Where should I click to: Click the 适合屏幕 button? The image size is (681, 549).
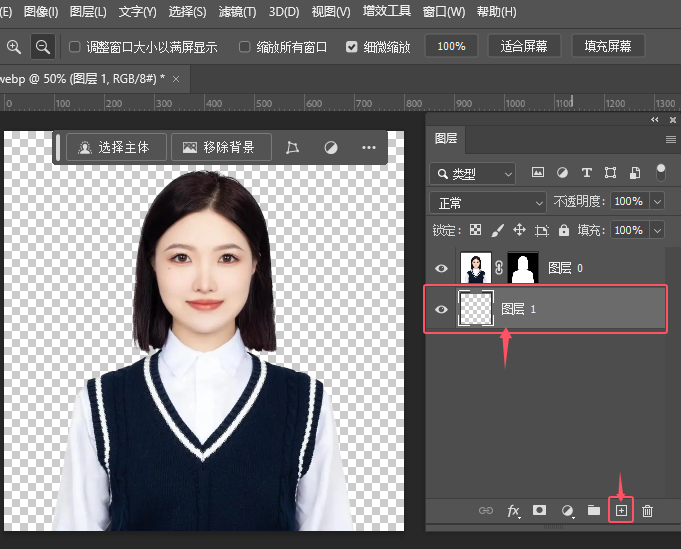(523, 46)
